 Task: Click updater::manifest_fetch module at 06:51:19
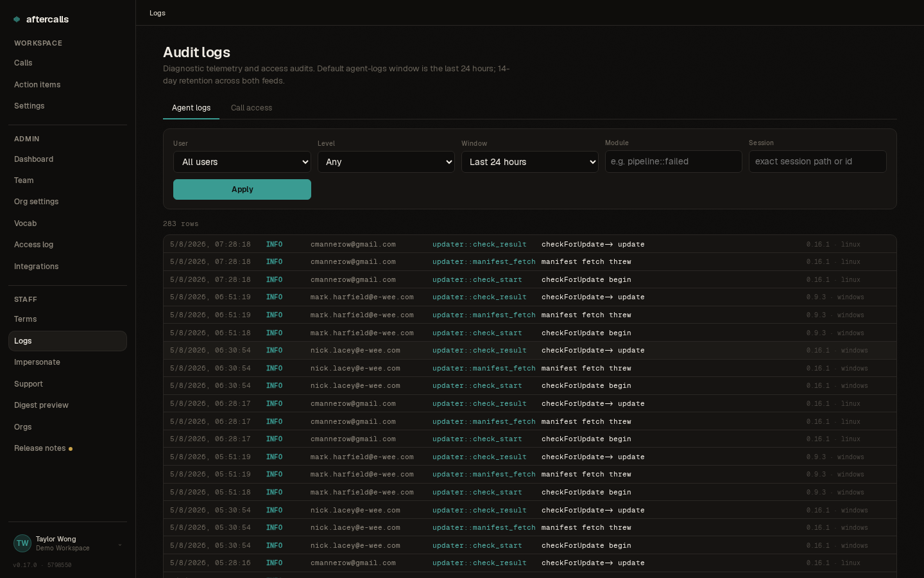(x=484, y=315)
